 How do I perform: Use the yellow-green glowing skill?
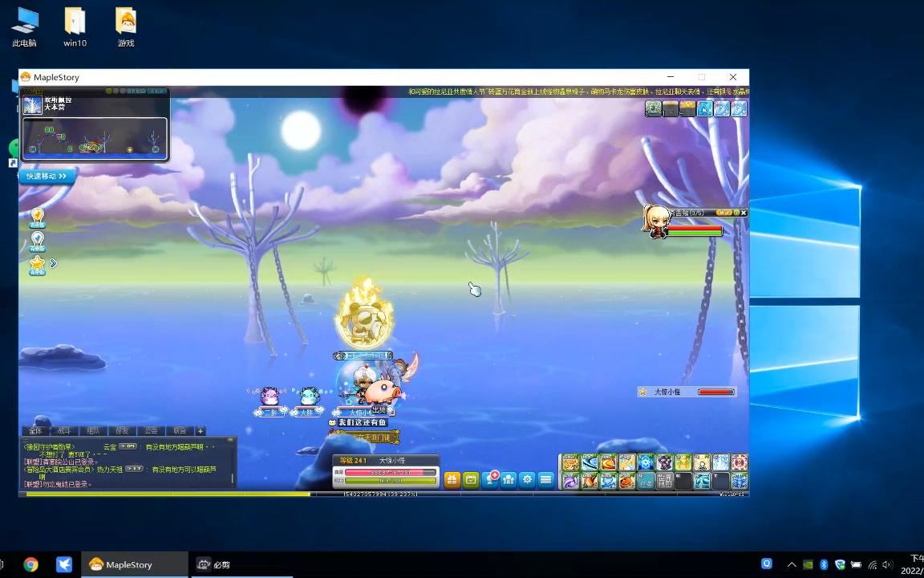(x=683, y=462)
